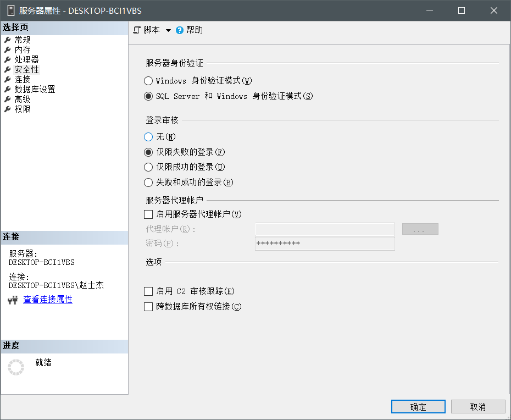
Task: Open the 安全性 page
Action: coord(27,69)
